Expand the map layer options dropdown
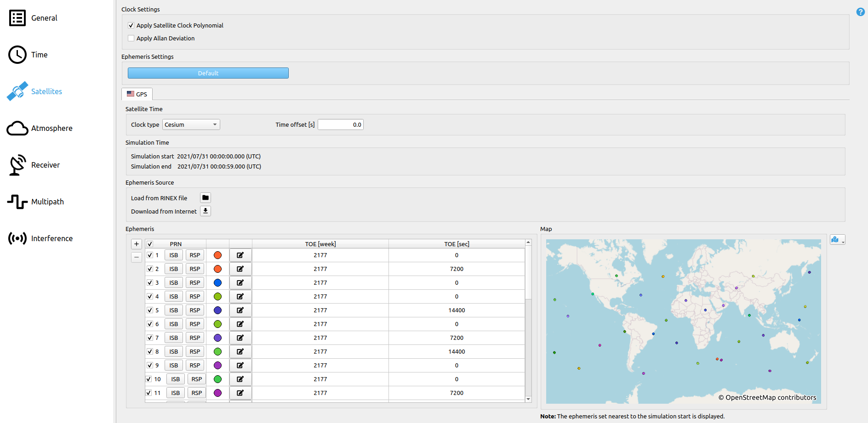868x423 pixels. click(x=837, y=240)
